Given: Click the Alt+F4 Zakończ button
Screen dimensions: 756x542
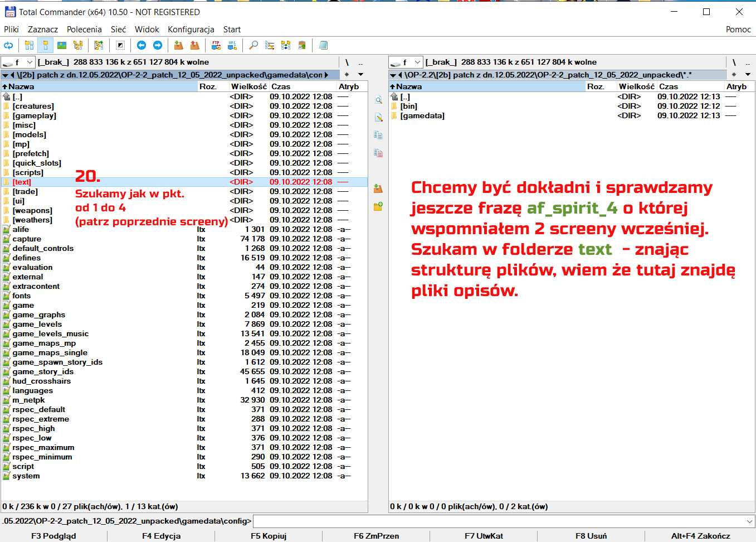Looking at the screenshot, I should [700, 536].
